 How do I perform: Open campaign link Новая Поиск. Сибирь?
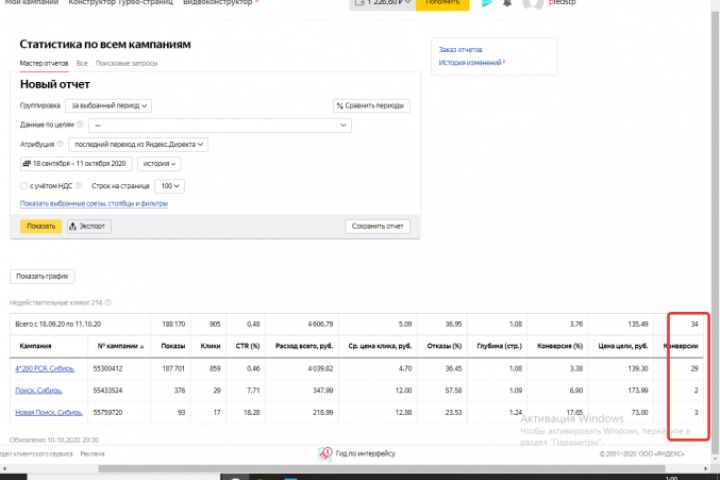click(49, 412)
